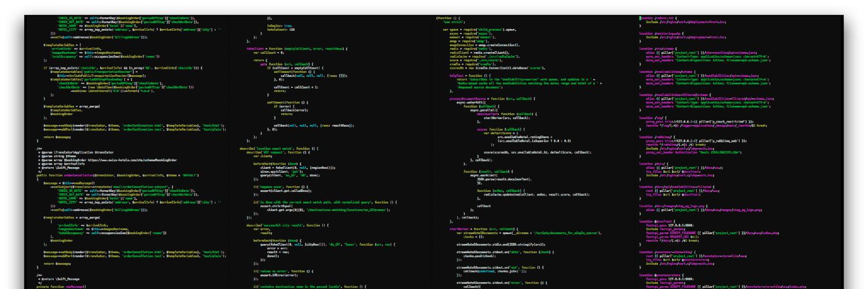
Task: Click the "helpText = function () {" line
Action: [x=470, y=75]
